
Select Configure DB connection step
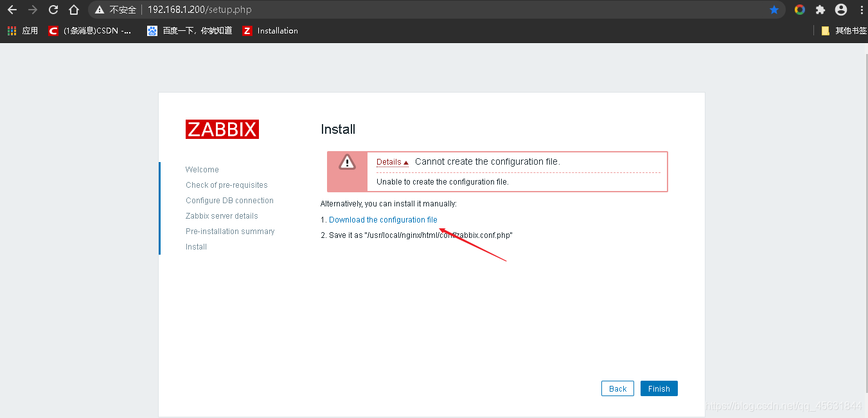pyautogui.click(x=229, y=201)
